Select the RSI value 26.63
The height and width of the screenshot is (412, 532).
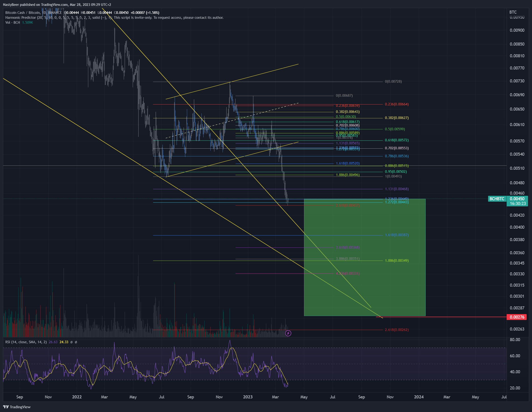(53, 342)
